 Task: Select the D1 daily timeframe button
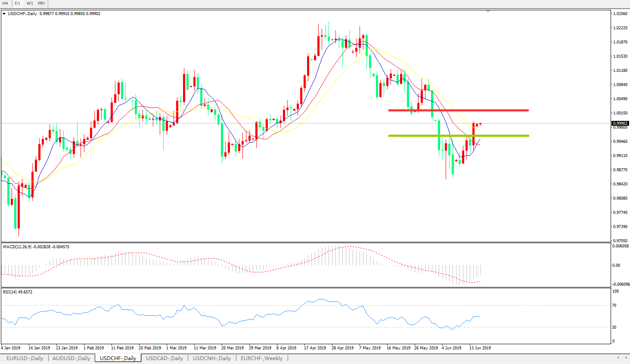[x=18, y=3]
